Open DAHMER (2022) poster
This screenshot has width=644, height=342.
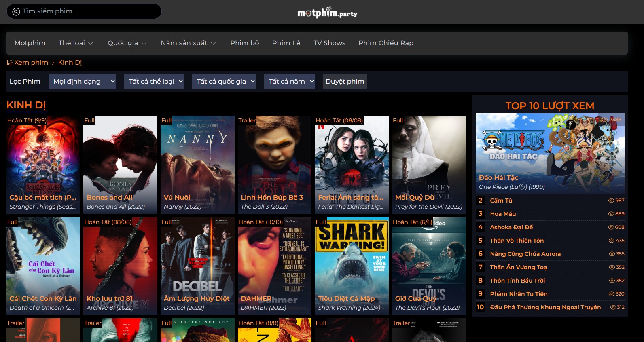[x=275, y=266]
